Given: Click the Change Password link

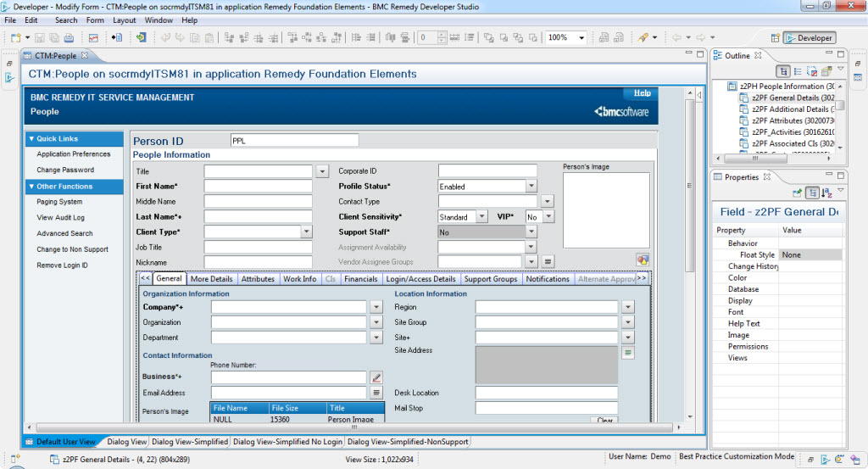Looking at the screenshot, I should tap(65, 170).
